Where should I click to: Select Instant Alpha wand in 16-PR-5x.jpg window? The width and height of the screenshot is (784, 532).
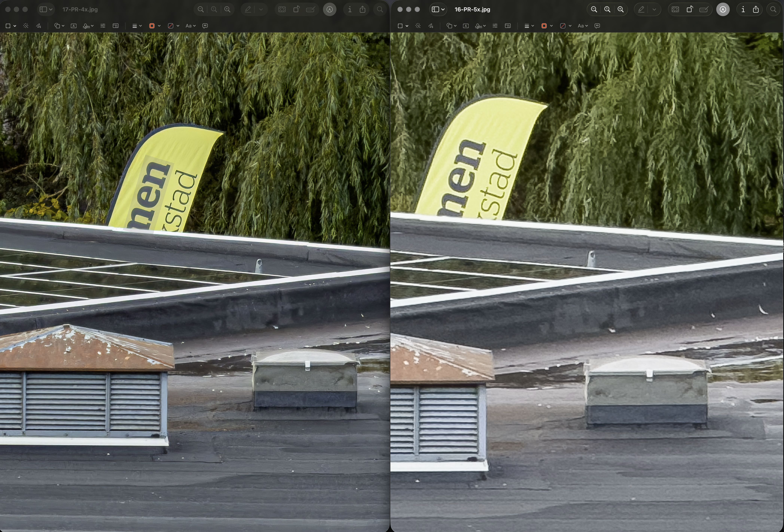(x=418, y=26)
